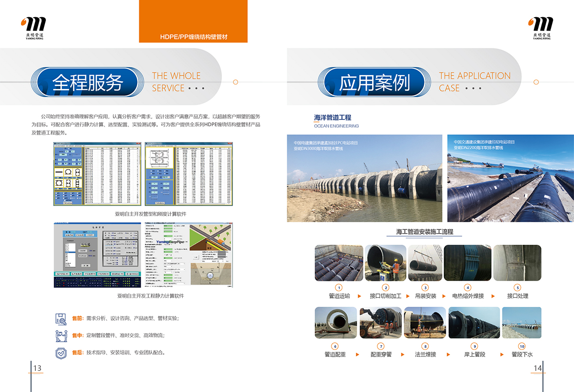
Task: Click the 接口切削加工 step label
Action: [386, 296]
